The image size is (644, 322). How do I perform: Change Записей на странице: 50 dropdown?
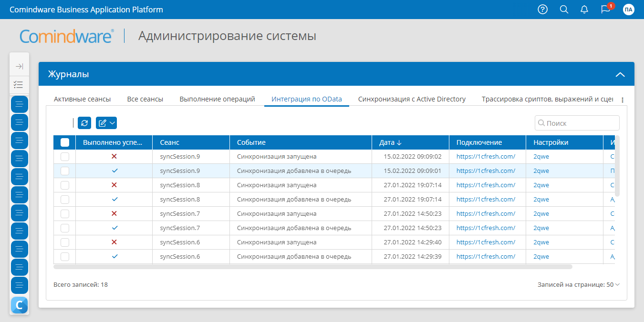[x=579, y=284]
